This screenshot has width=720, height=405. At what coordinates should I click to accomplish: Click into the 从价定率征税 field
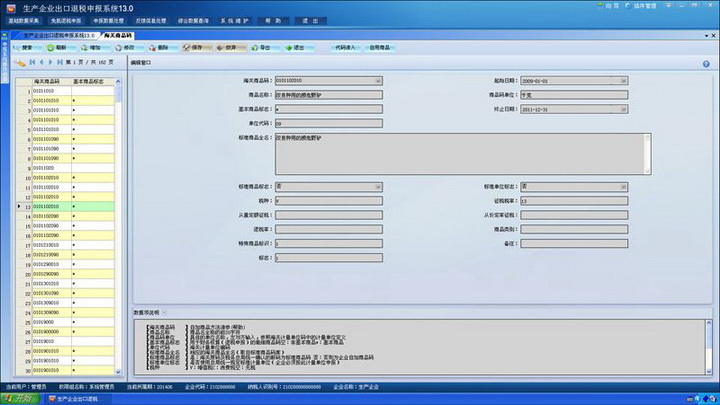click(574, 215)
